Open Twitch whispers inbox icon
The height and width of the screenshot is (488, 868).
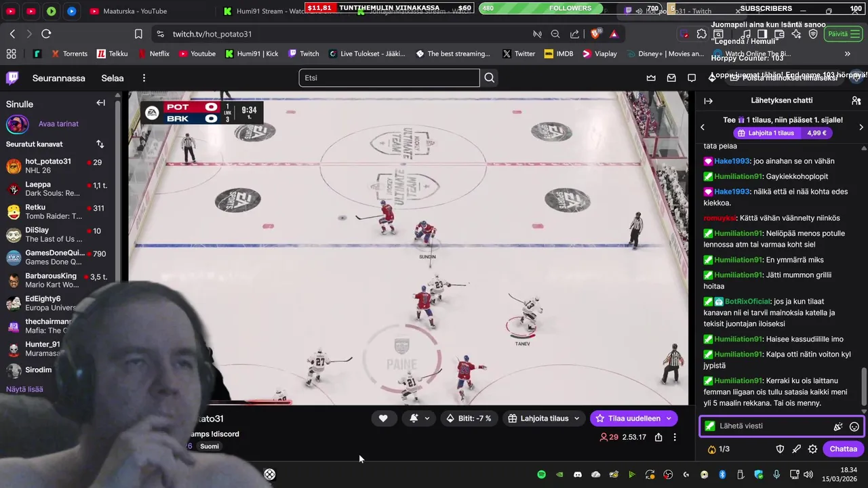click(x=672, y=78)
